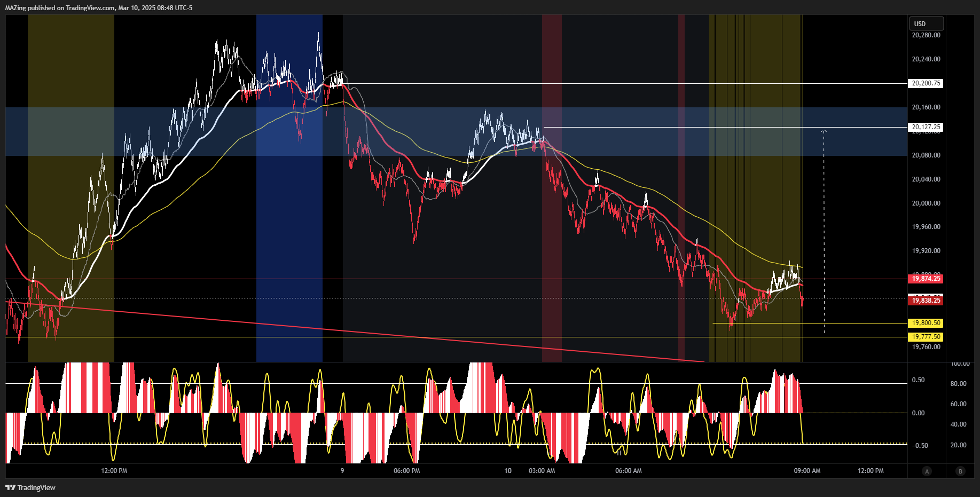
Task: Click the 03:00 AM time axis label
Action: [x=542, y=471]
